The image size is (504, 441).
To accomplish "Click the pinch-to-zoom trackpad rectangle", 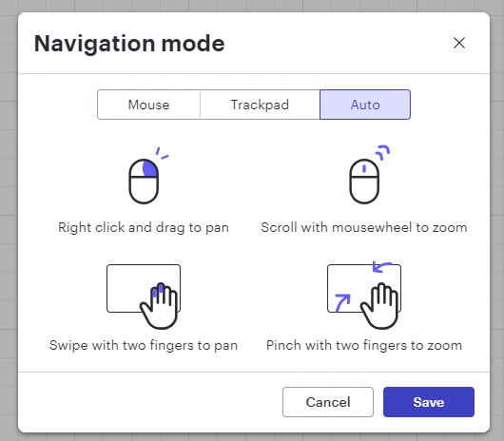I will pyautogui.click(x=364, y=288).
